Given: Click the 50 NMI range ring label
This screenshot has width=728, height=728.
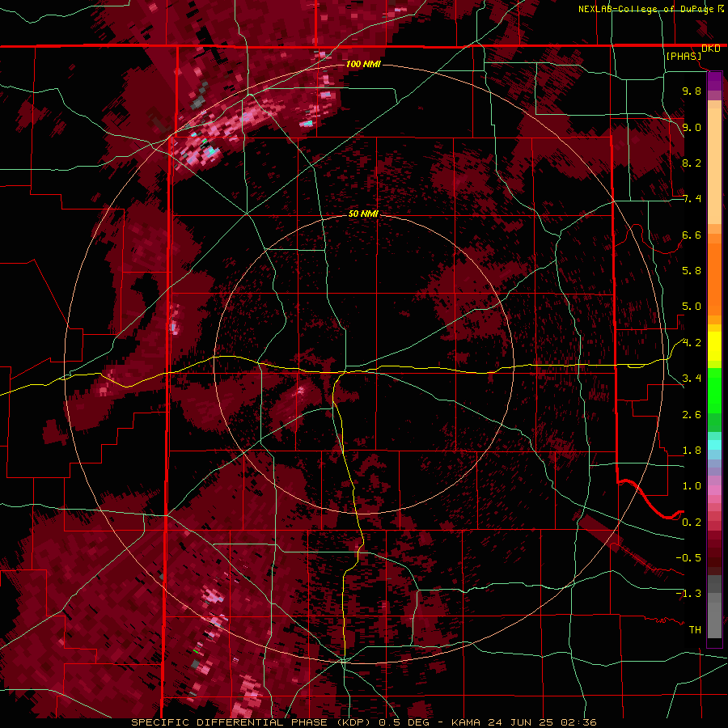Looking at the screenshot, I should (x=363, y=214).
